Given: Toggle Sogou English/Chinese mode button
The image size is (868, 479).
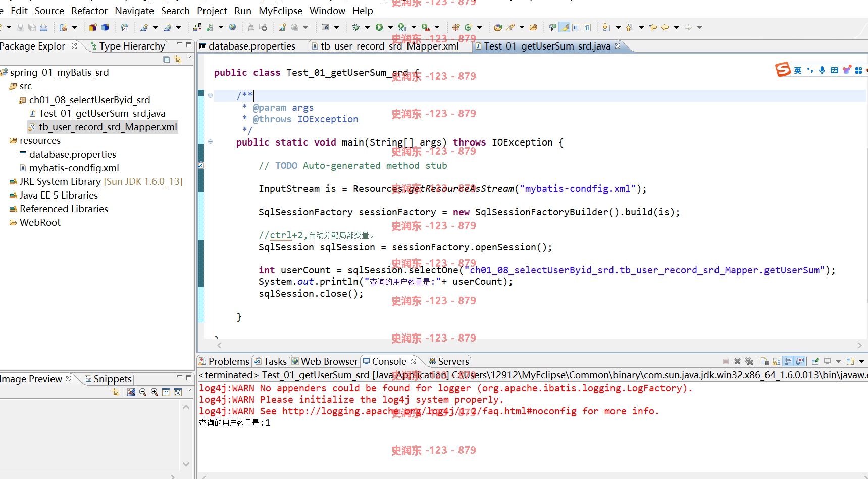Looking at the screenshot, I should point(798,70).
